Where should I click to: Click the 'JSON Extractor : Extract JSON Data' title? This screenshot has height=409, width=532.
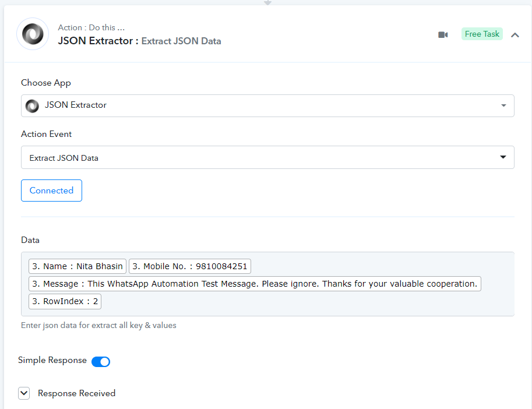(x=139, y=41)
